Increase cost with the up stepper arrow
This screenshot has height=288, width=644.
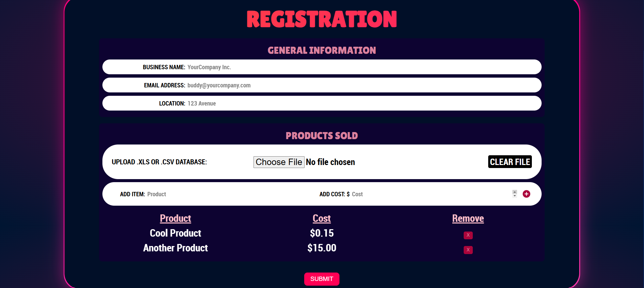[515, 192]
